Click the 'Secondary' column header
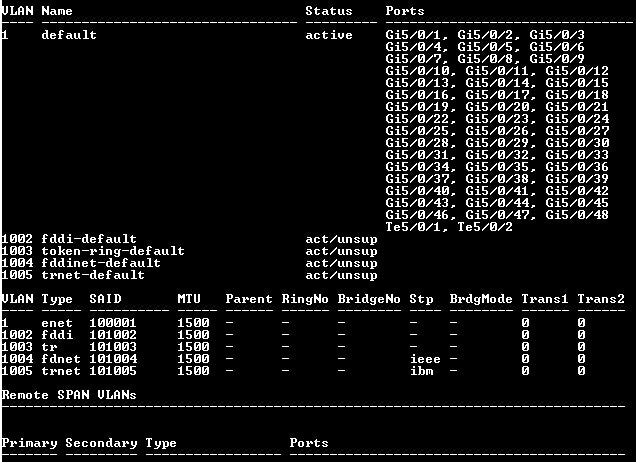Screen dimensions: 636x462 pyautogui.click(x=101, y=443)
